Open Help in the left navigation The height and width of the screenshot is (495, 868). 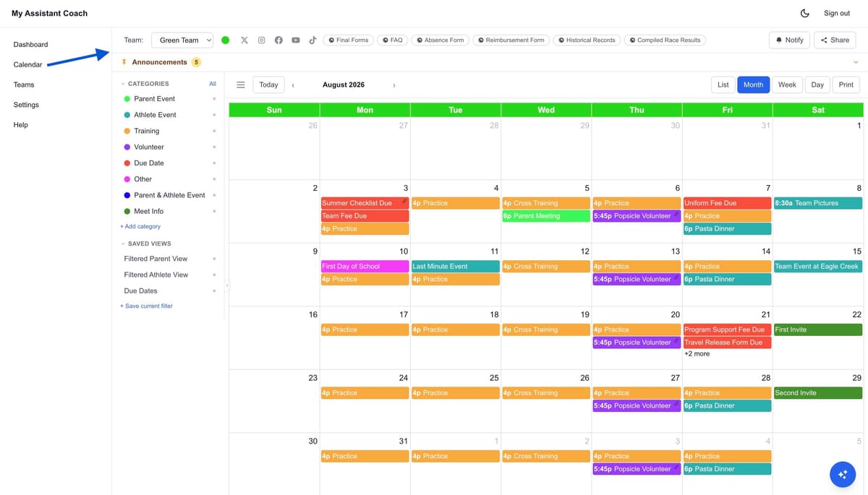coord(20,125)
